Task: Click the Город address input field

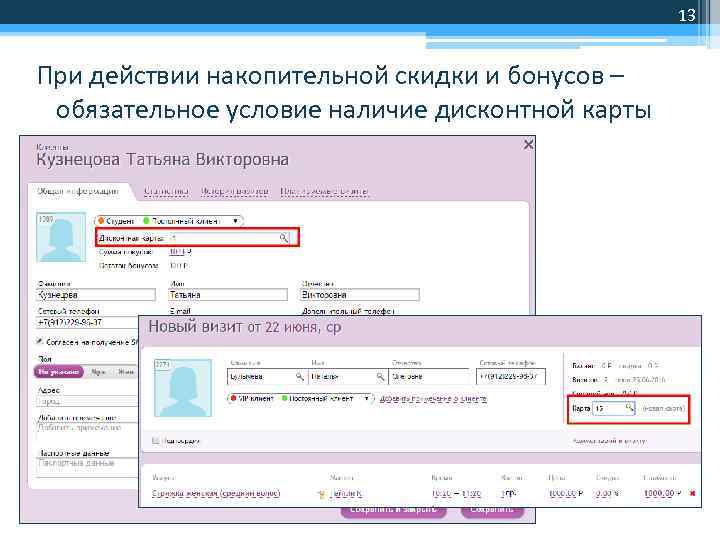Action: coord(87,401)
